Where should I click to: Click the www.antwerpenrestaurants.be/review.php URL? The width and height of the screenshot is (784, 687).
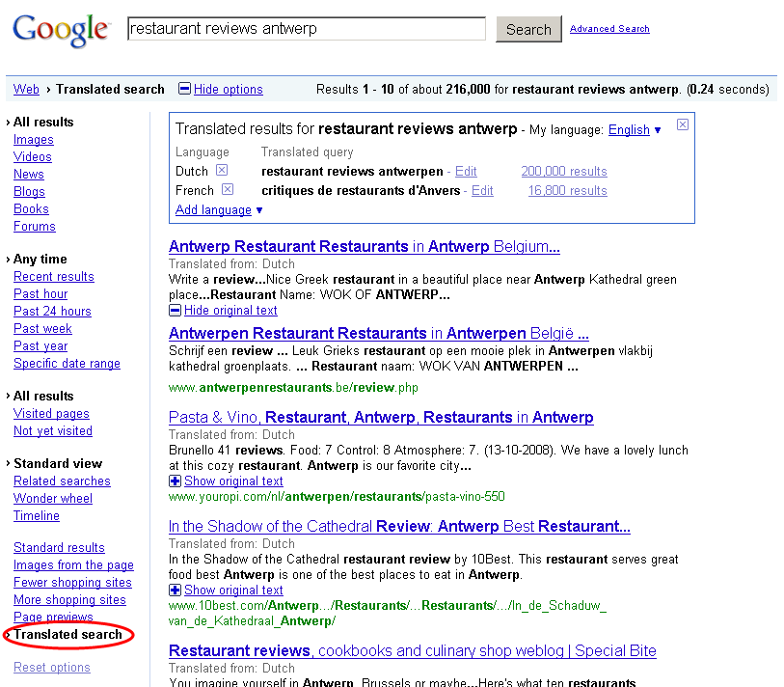point(293,388)
